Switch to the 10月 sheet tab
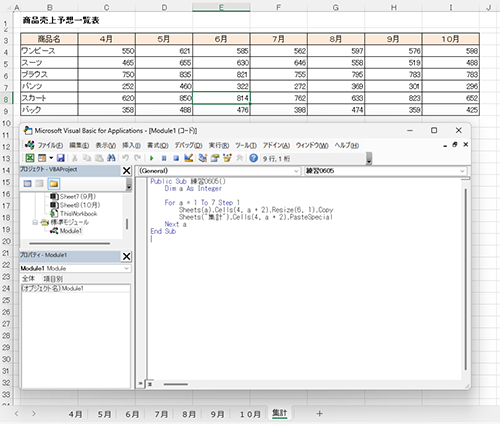 [250, 414]
